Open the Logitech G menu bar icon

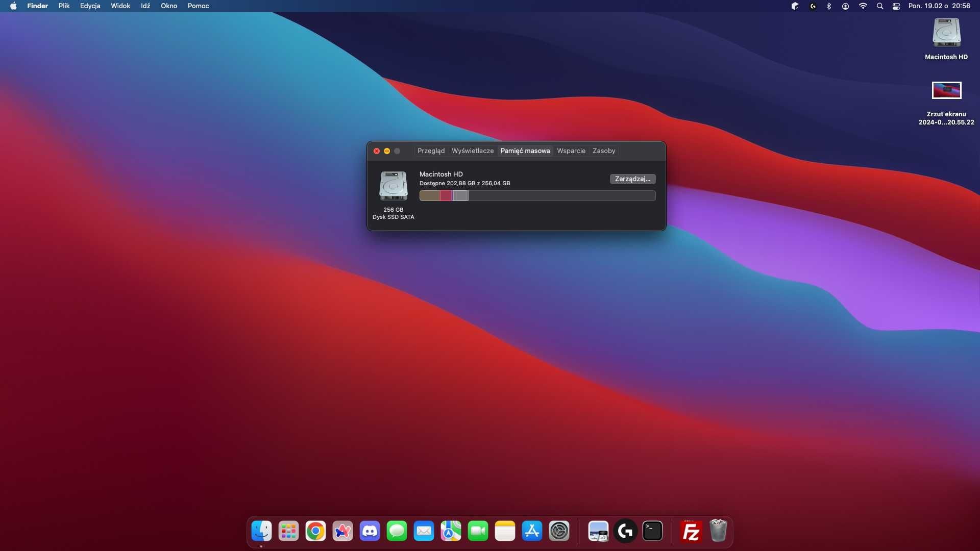pyautogui.click(x=813, y=6)
